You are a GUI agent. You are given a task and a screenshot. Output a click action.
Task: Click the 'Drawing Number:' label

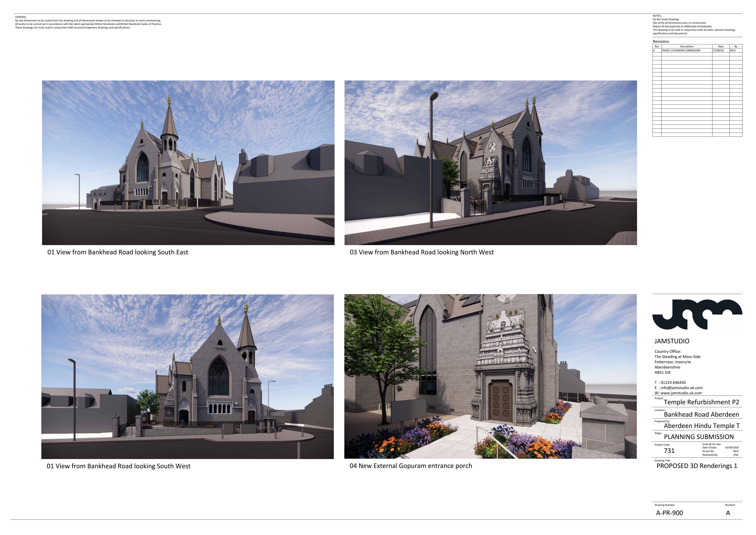[x=665, y=505]
